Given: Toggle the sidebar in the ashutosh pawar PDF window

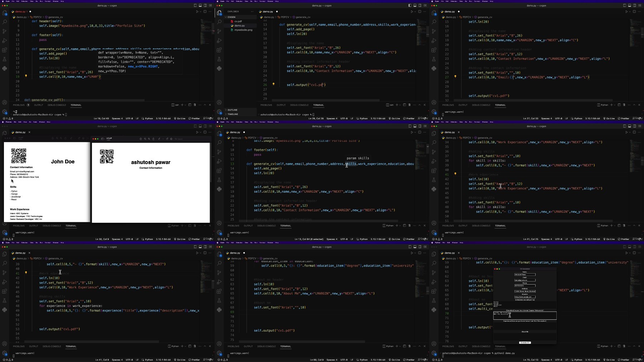Looking at the screenshot, I should (103, 139).
